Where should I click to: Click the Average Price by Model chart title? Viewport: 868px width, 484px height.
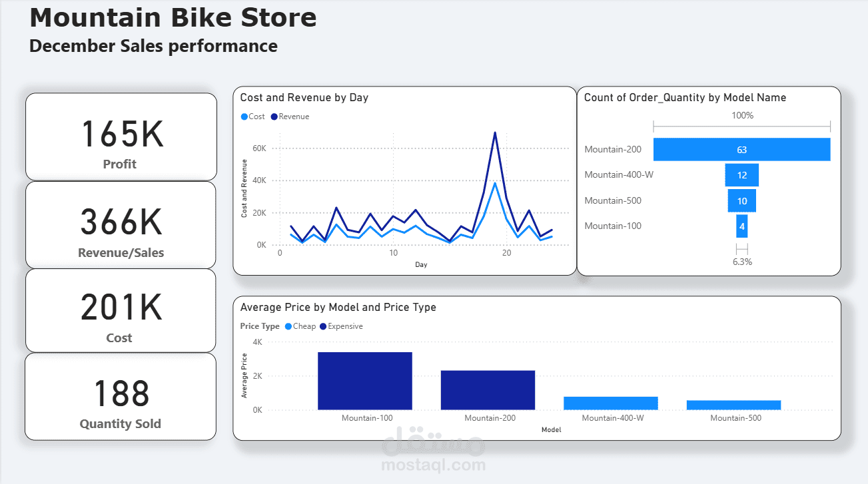[338, 308]
